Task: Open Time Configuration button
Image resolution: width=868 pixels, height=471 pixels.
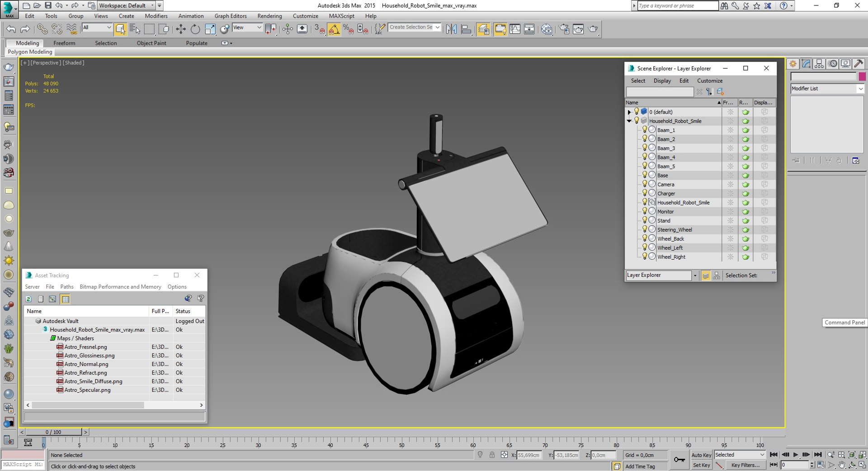Action: coord(821,465)
